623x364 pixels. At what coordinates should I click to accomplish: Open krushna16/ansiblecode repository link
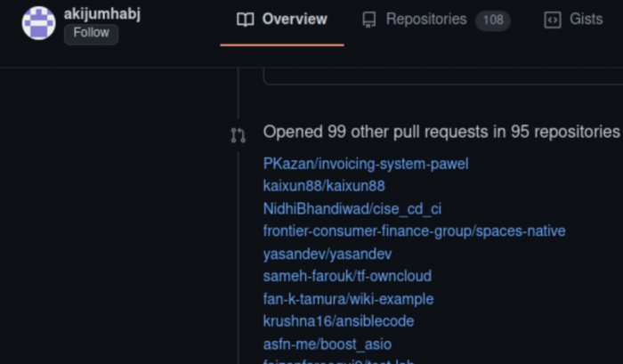(338, 321)
